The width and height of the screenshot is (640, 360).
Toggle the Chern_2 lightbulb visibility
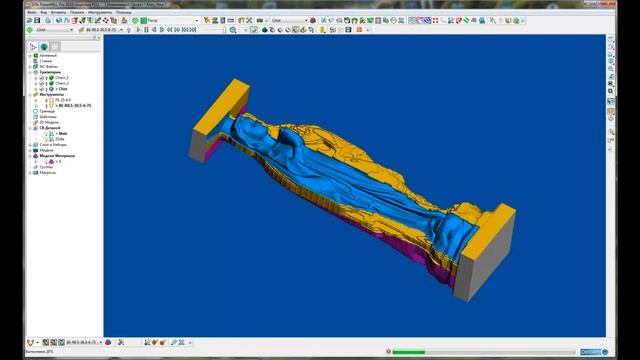click(x=46, y=83)
